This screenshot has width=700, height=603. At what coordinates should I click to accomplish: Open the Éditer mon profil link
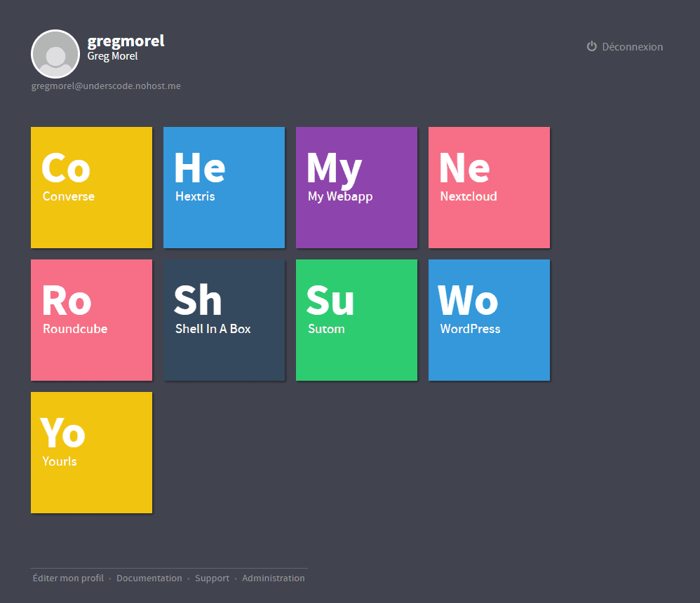(68, 578)
